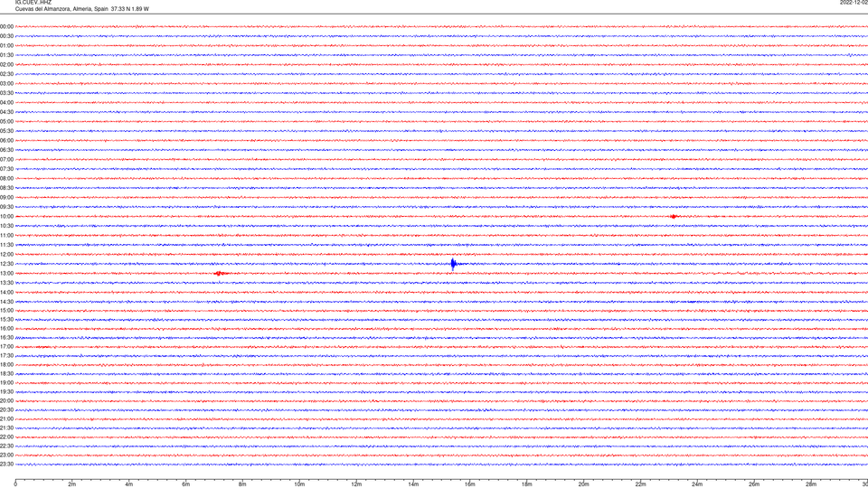Click the '14:30' row time label
Screen dimensions: 868x488
[6, 302]
